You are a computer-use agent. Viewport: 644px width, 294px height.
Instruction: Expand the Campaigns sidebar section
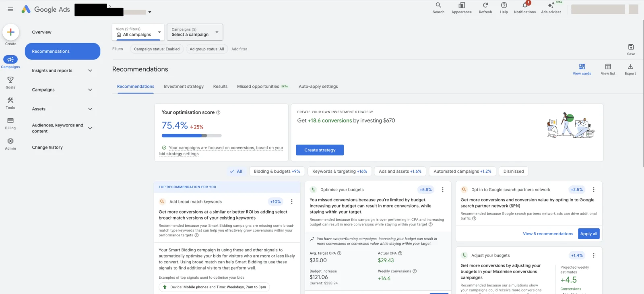(90, 90)
